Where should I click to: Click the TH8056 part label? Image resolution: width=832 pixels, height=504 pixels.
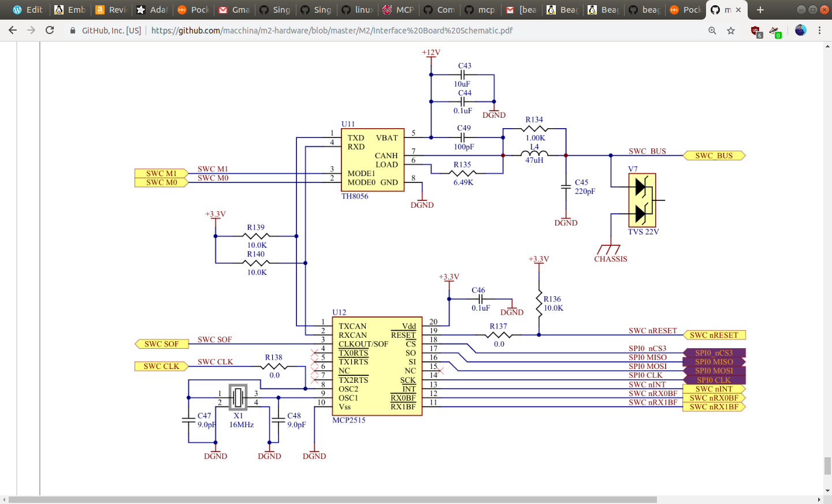coord(355,196)
